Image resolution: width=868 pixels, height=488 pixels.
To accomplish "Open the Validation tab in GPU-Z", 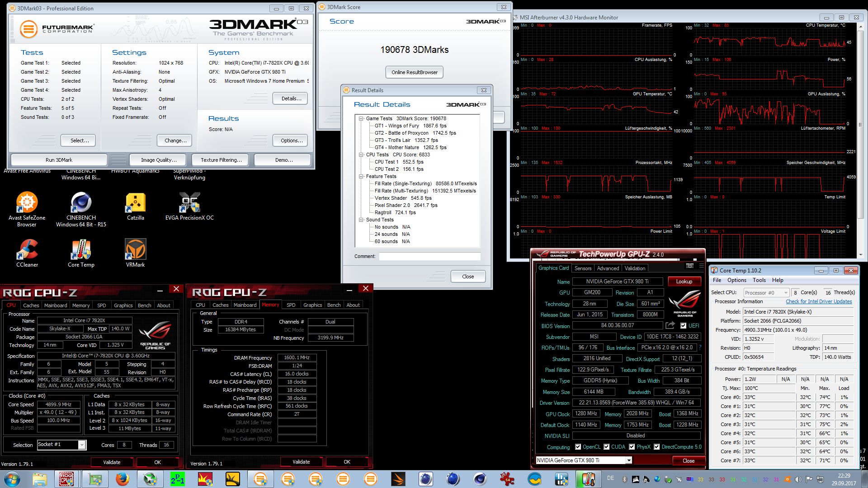I will pos(635,268).
